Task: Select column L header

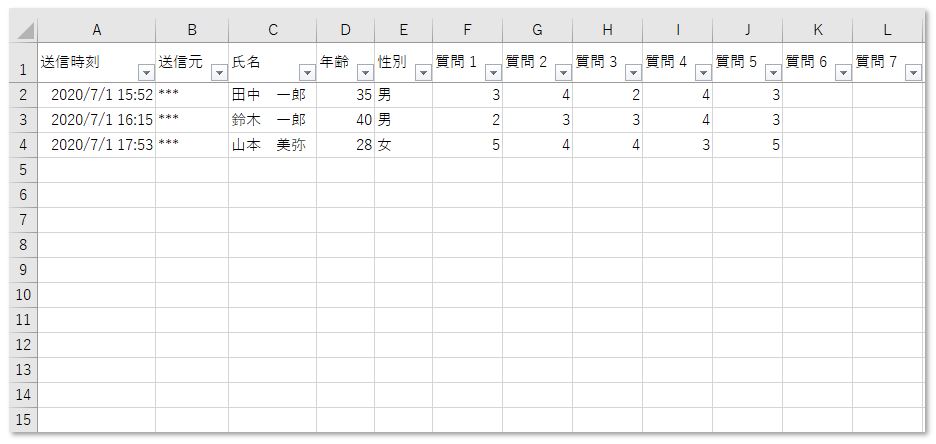Action: [x=887, y=30]
